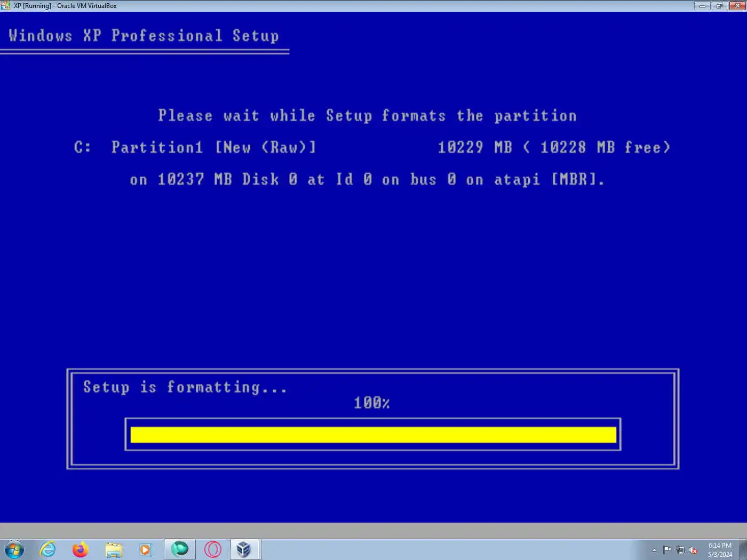Click the 'Setup is formatting...' text

(185, 387)
